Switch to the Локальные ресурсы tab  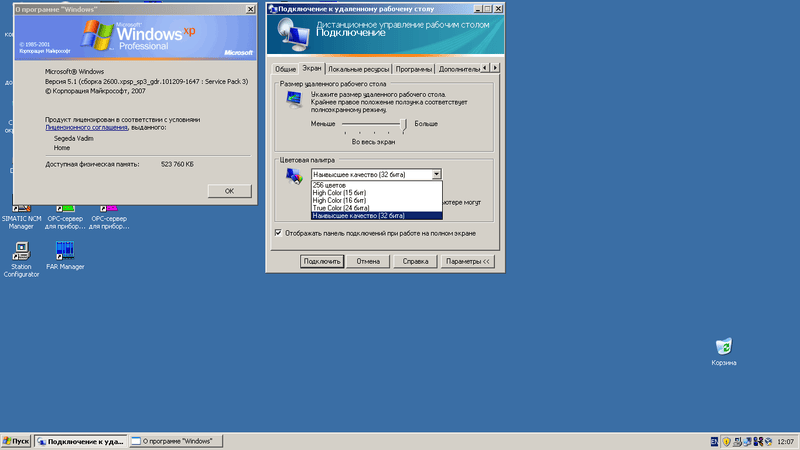point(359,69)
